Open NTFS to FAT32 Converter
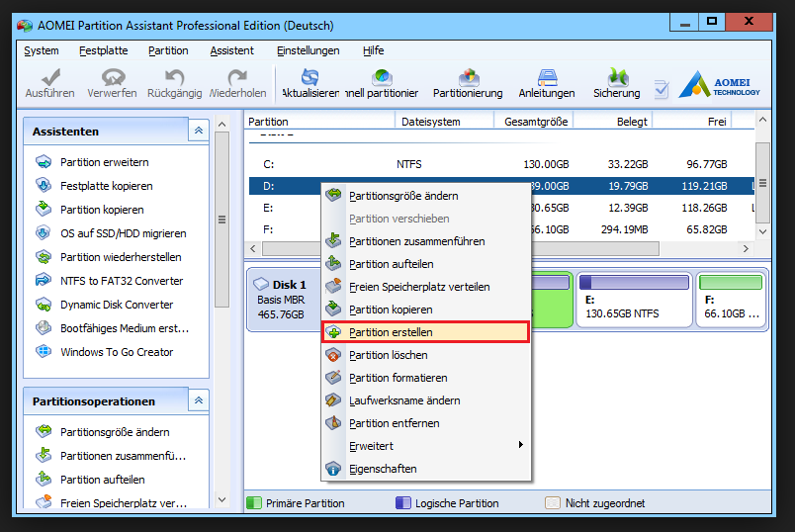This screenshot has height=532, width=795. (x=122, y=281)
